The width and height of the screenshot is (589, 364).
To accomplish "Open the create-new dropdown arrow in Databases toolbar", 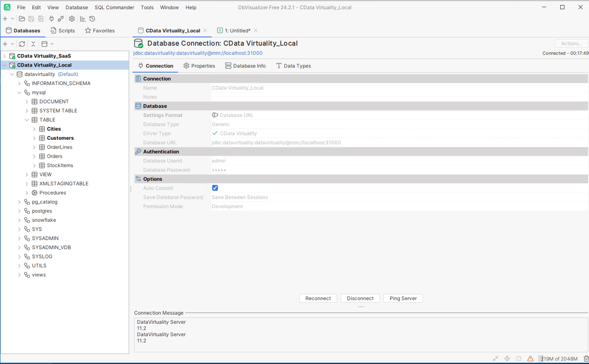I will click(12, 44).
